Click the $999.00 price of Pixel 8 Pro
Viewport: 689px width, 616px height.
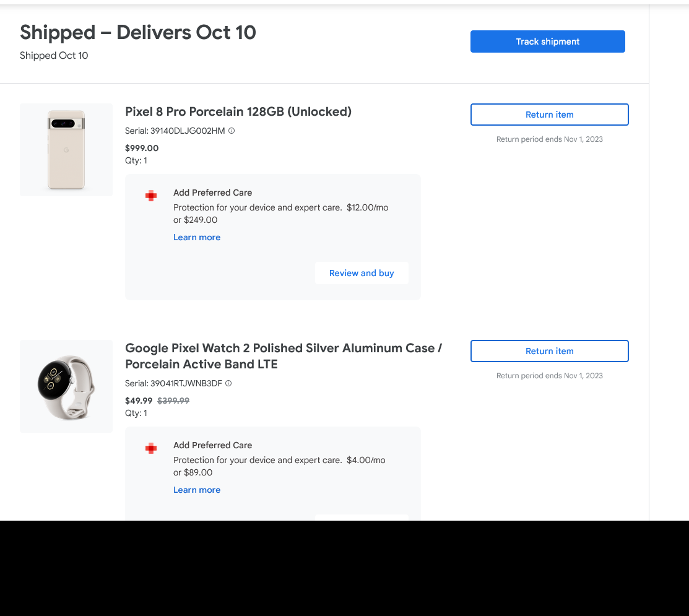tap(142, 148)
